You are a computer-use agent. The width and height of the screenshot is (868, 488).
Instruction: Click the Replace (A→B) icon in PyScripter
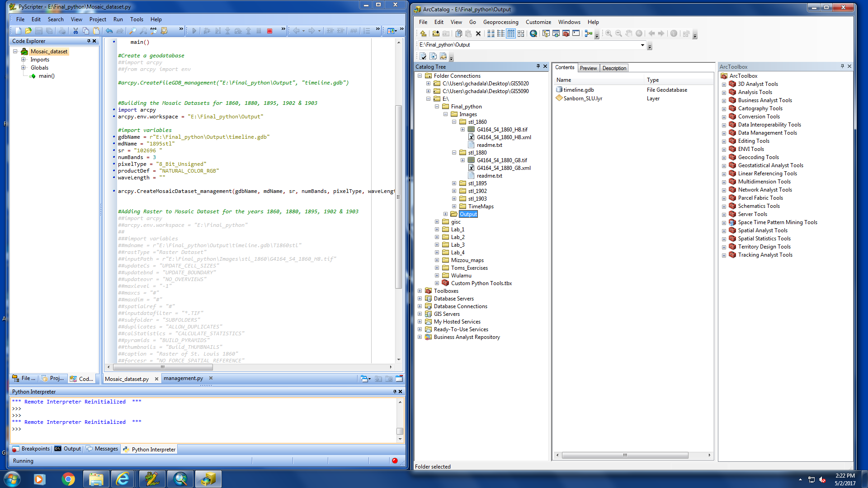tap(154, 31)
